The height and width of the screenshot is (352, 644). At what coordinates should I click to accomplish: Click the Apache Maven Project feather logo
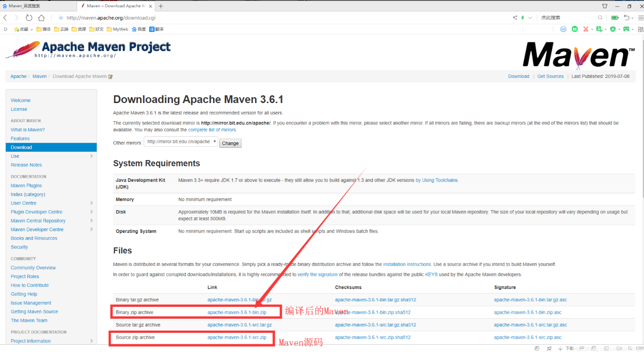[88, 49]
